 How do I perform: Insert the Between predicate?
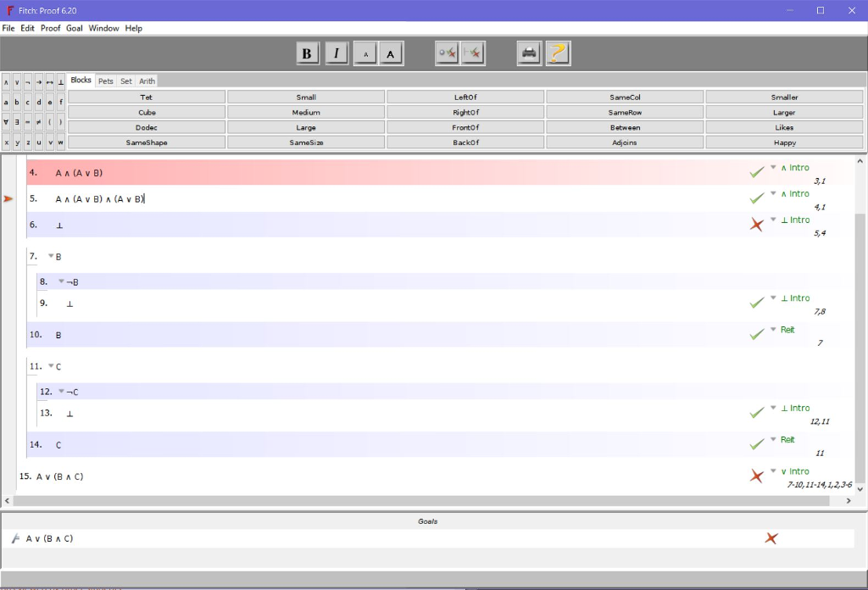pos(625,127)
